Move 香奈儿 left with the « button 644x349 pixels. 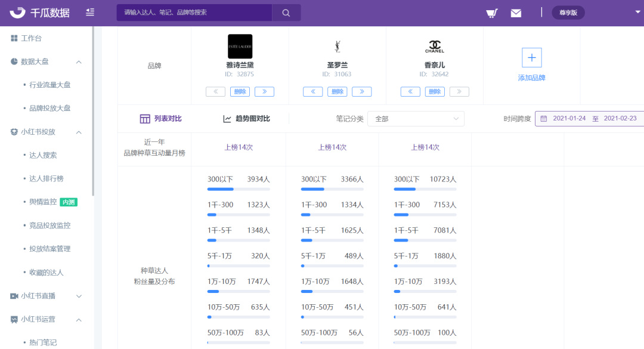pos(410,92)
